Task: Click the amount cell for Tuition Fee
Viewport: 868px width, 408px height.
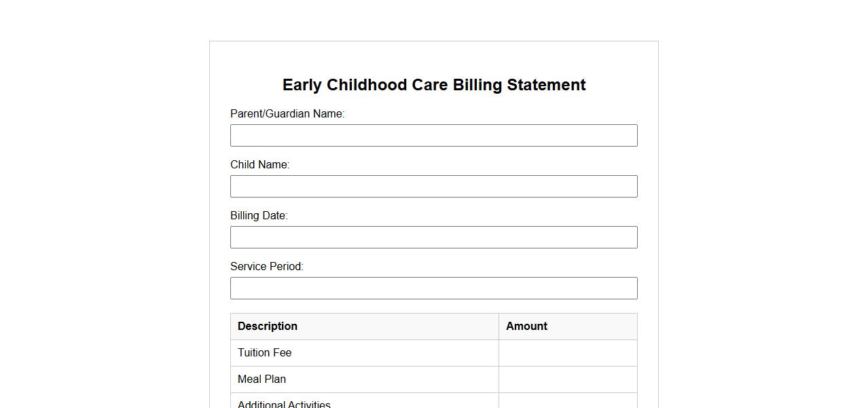Action: click(568, 353)
